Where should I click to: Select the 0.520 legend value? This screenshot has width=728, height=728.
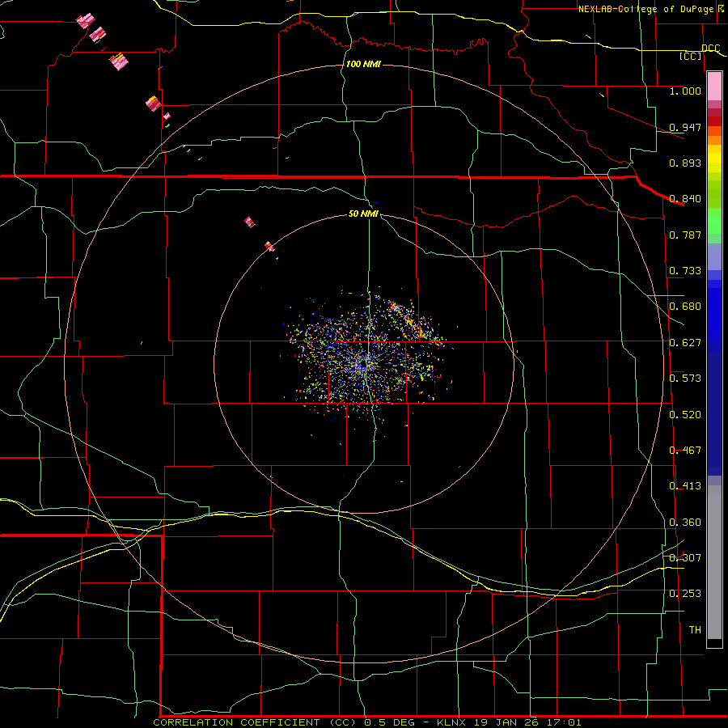(685, 415)
